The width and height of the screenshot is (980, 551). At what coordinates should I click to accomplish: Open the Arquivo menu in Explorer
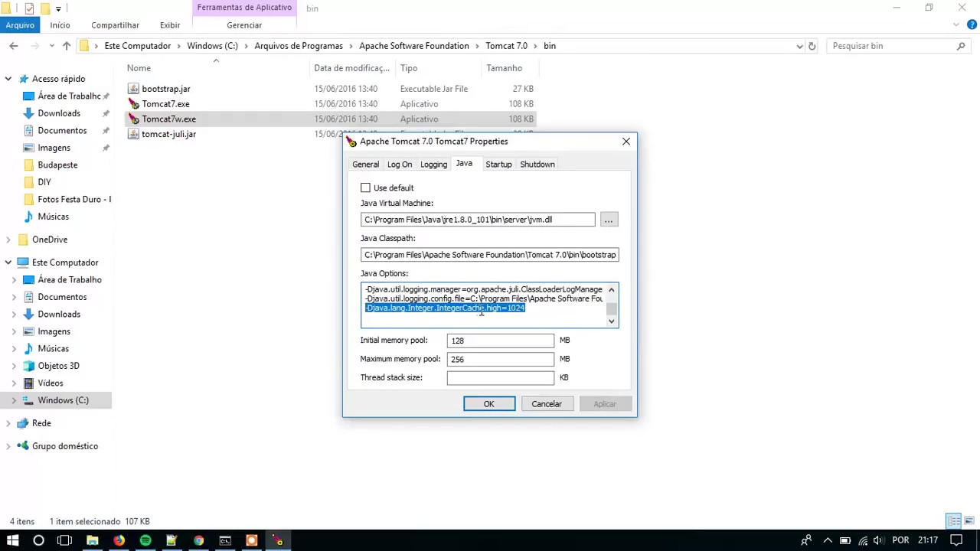[x=20, y=25]
